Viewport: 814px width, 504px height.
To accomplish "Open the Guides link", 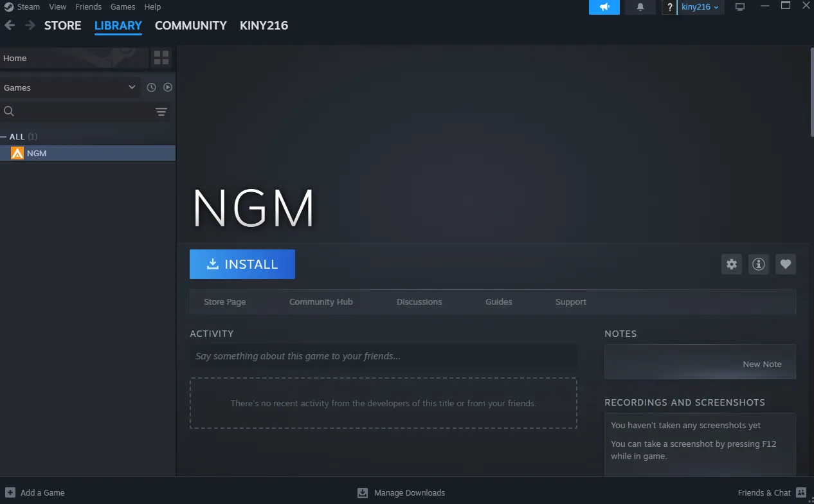I will [499, 301].
